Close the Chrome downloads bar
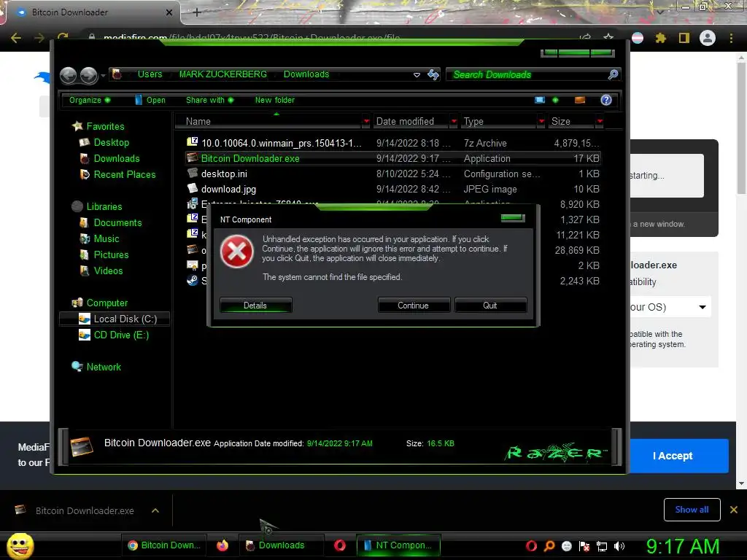Image resolution: width=747 pixels, height=560 pixels. (x=734, y=510)
